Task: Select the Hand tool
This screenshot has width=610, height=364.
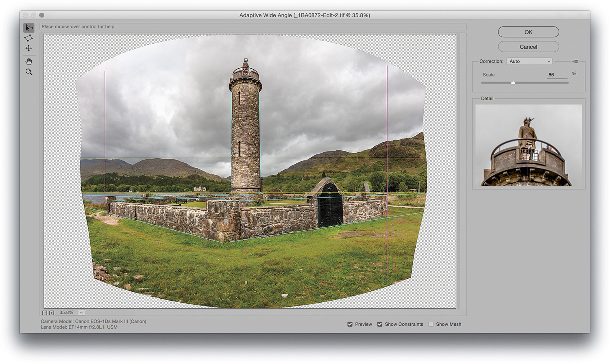Action: pos(28,61)
